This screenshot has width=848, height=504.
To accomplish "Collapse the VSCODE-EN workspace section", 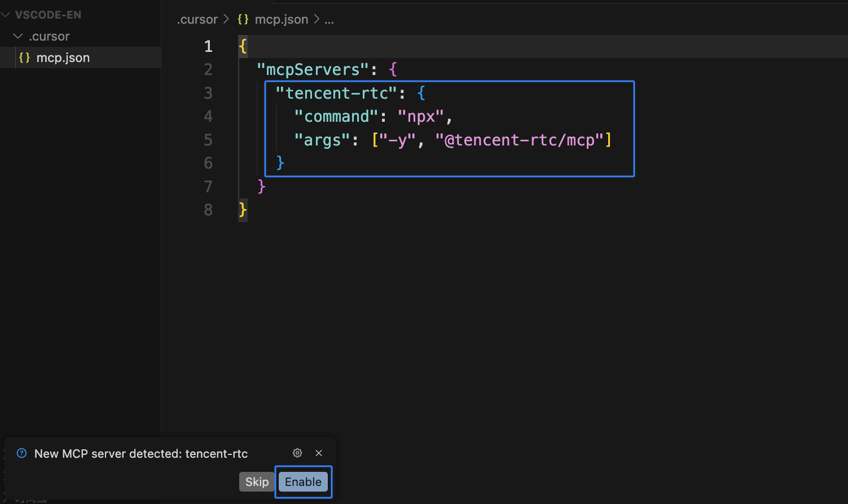I will (6, 15).
